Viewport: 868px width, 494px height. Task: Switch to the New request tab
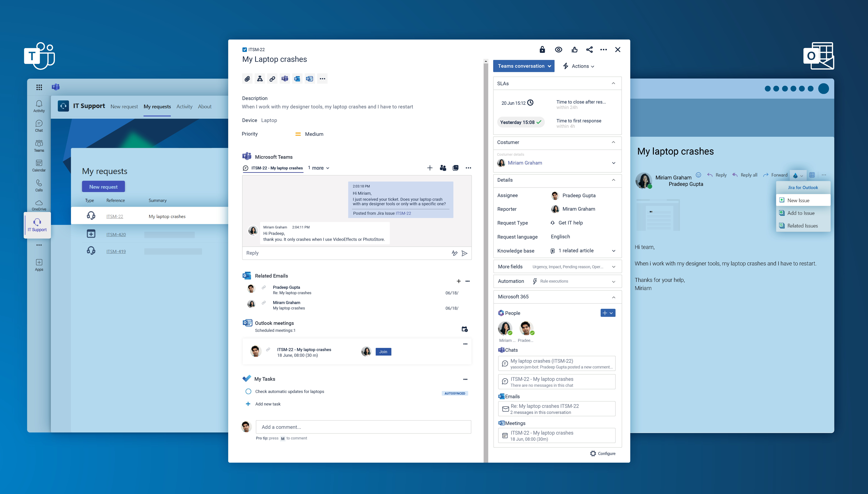(124, 107)
